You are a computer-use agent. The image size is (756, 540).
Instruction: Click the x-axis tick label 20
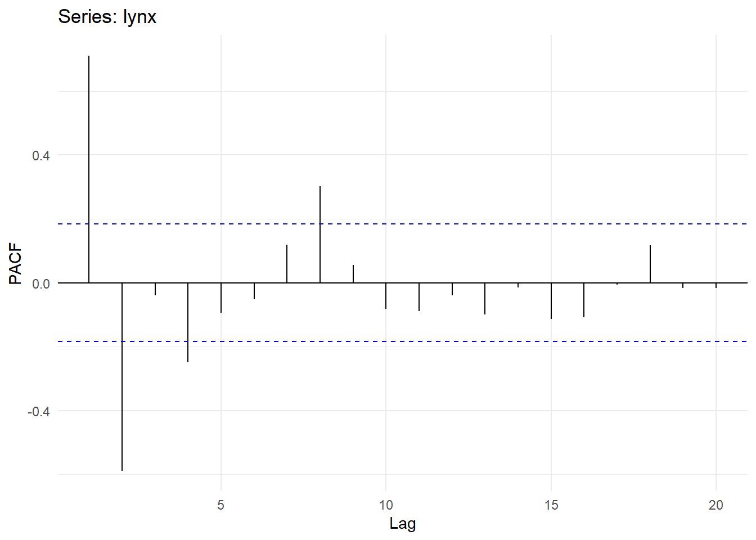pos(715,505)
